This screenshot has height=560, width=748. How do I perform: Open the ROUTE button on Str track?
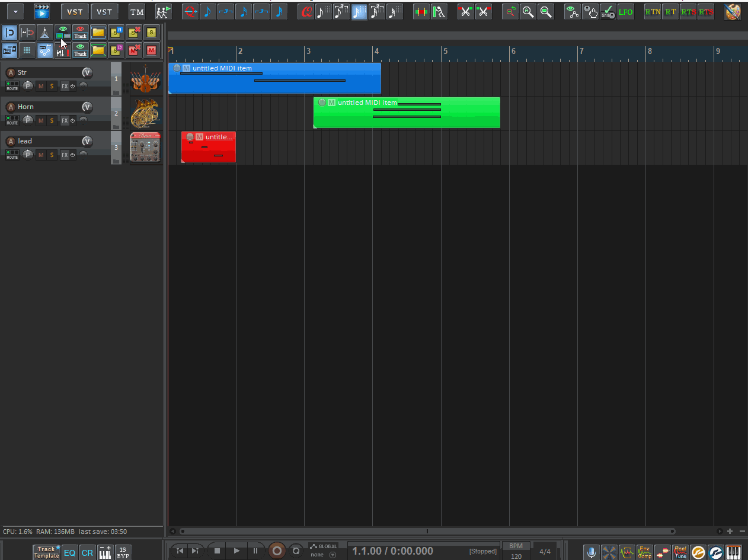[12, 86]
